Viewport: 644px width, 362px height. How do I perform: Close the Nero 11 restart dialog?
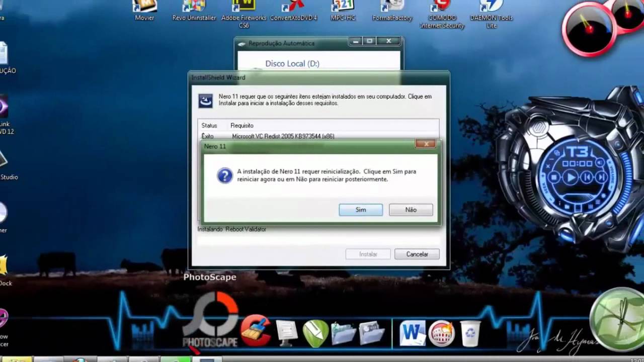[x=426, y=144]
